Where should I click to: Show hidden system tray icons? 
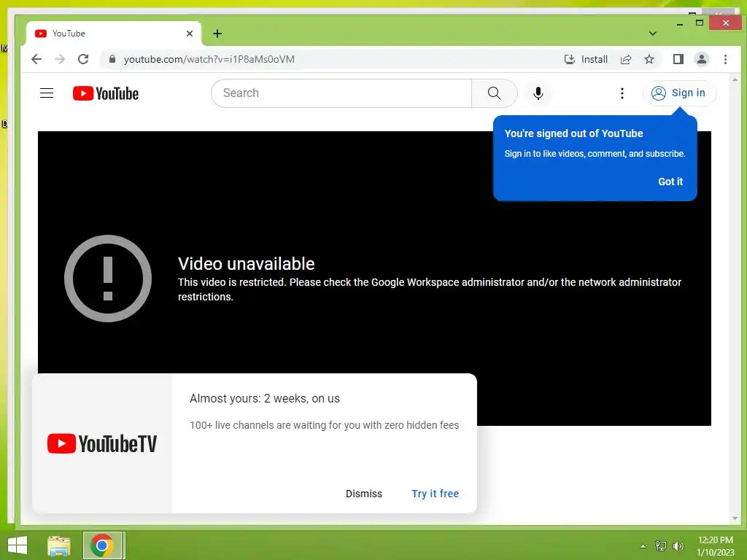(x=643, y=546)
